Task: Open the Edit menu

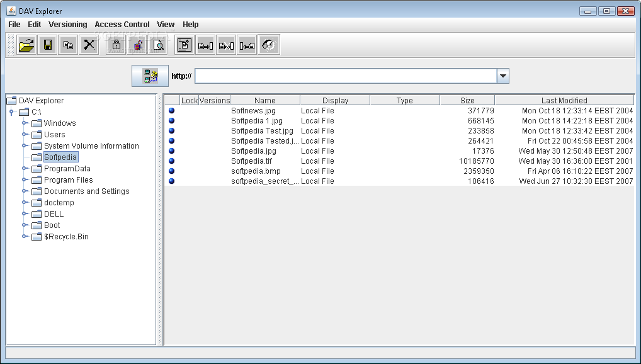Action: click(x=35, y=25)
